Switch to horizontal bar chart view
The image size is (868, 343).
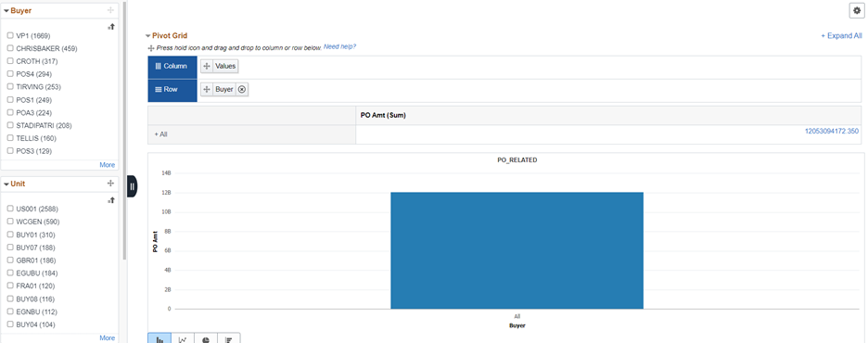pyautogui.click(x=229, y=338)
